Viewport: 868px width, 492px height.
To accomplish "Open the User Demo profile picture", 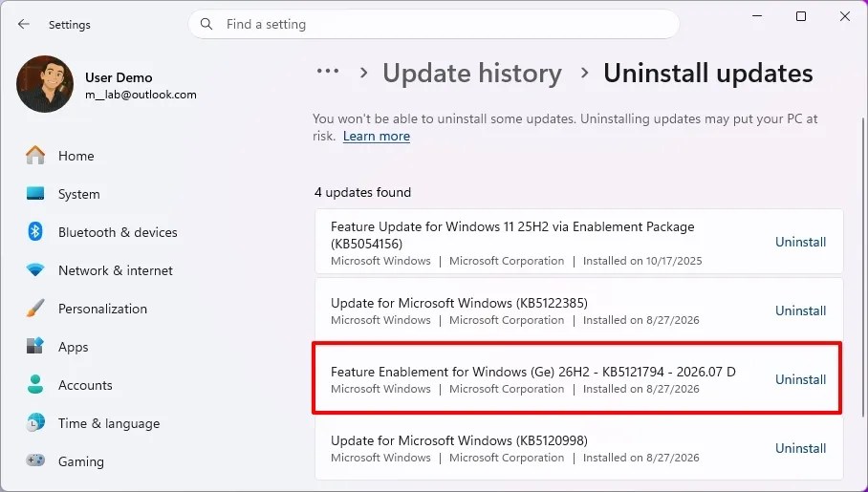I will (45, 84).
